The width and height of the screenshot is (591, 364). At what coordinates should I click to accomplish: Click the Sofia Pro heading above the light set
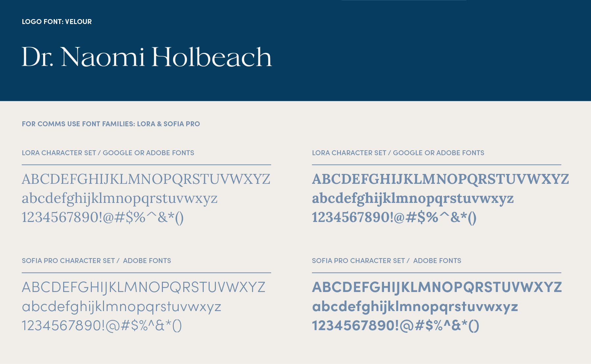click(96, 261)
